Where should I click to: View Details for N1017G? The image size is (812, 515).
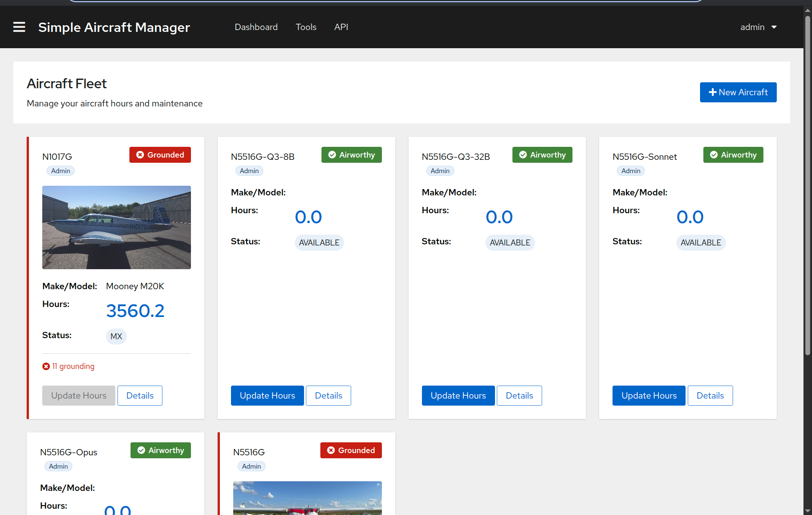point(140,396)
